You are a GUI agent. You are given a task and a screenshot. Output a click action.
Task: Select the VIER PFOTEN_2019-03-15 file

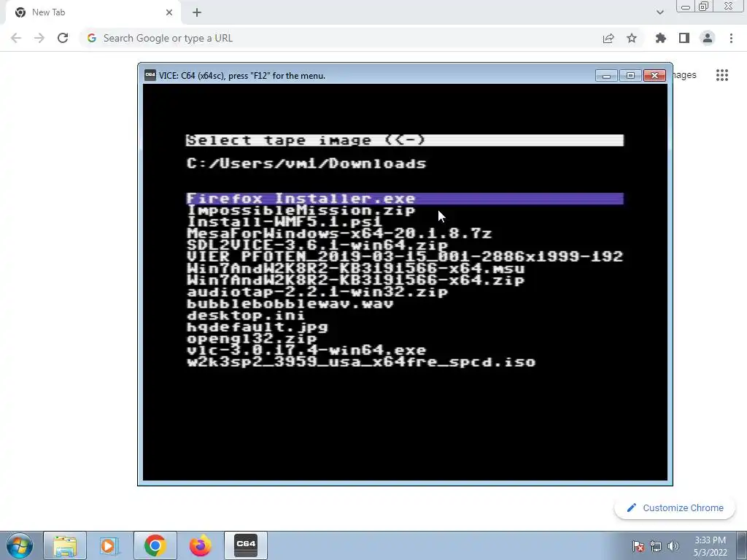(404, 257)
